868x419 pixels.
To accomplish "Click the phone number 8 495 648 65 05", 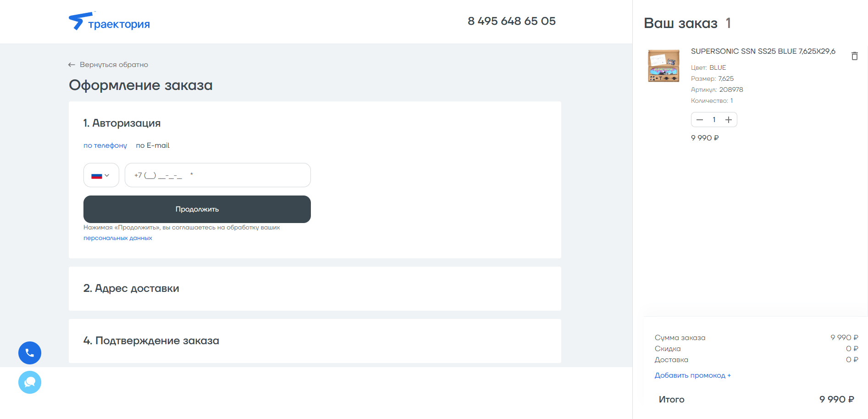I will tap(511, 21).
